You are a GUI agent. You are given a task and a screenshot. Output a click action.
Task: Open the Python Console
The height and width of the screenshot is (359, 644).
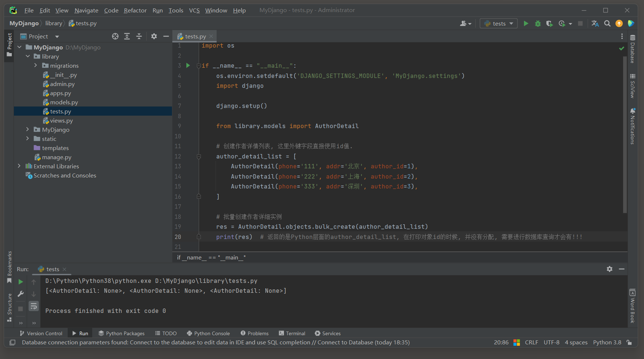point(208,333)
